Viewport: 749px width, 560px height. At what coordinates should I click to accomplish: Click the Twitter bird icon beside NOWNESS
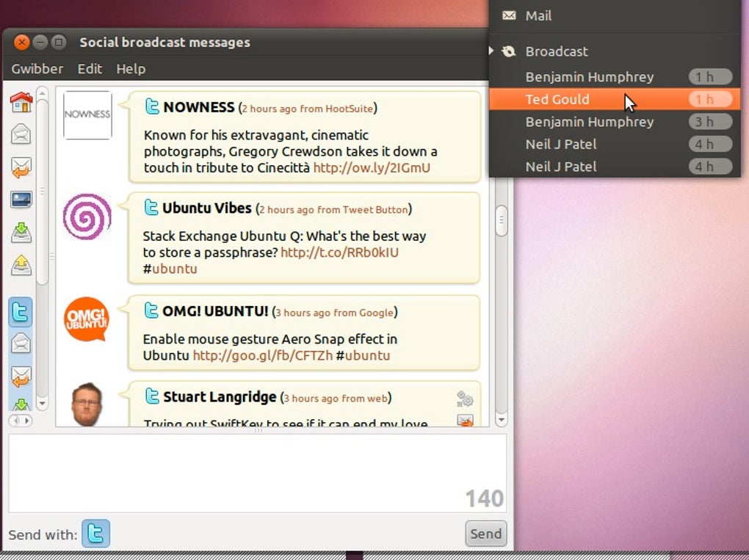tap(152, 106)
